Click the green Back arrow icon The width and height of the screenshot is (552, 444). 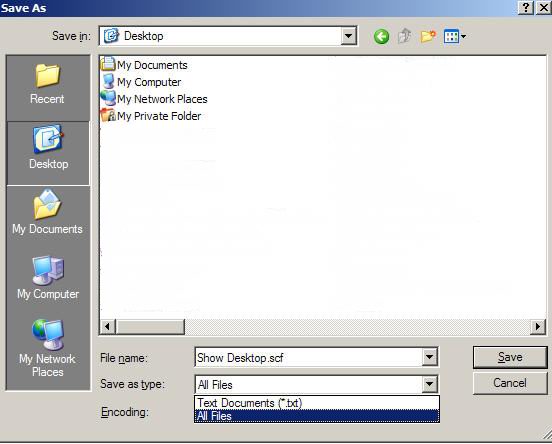point(381,36)
